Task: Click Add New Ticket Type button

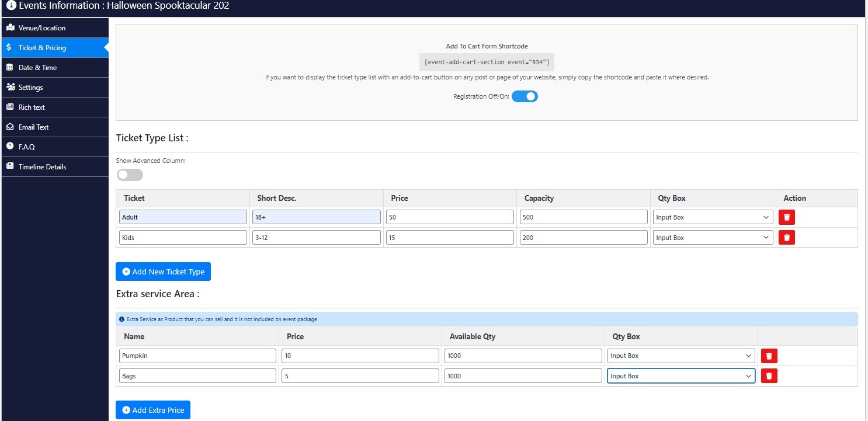Action: 163,272
